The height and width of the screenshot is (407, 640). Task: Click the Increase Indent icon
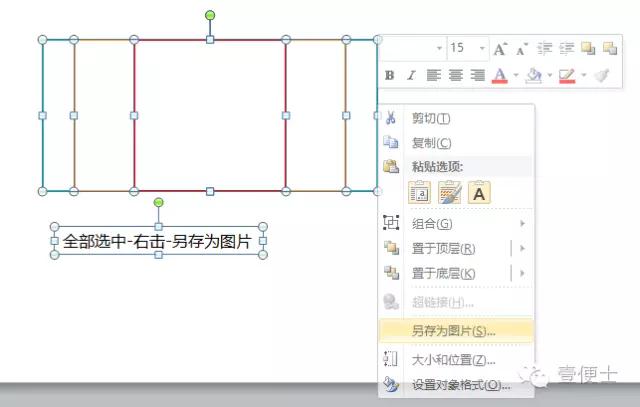click(x=567, y=49)
